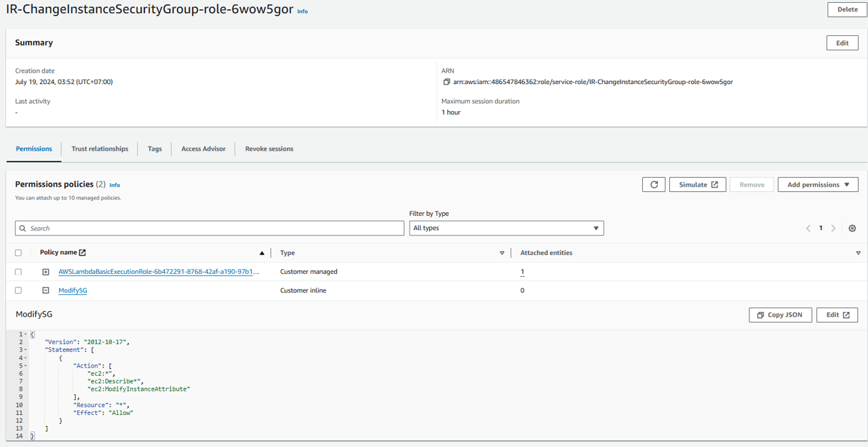Click Edit button for ModifySG
Viewport: 868px width, 447px height.
[837, 315]
